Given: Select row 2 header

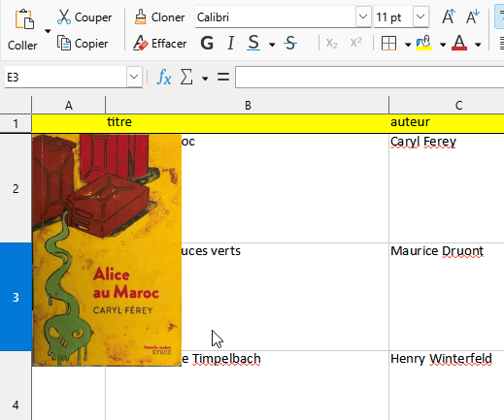Looking at the screenshot, I should click(16, 188).
